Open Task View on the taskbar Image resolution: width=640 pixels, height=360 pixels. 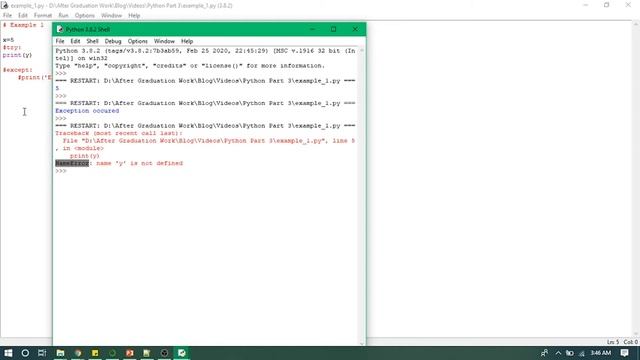point(42,353)
